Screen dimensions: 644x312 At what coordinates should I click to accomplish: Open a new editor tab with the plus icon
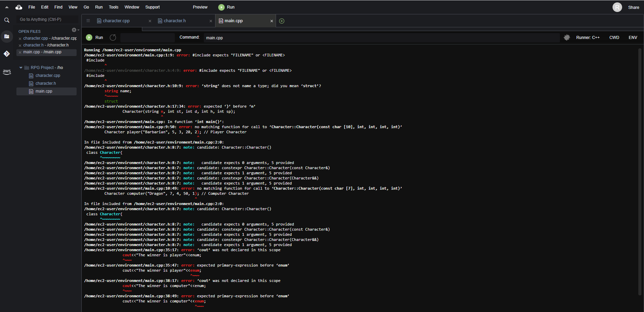[281, 21]
